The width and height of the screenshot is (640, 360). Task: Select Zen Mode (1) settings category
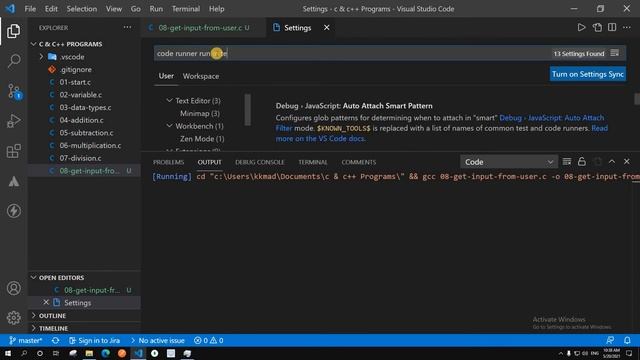[x=202, y=139]
